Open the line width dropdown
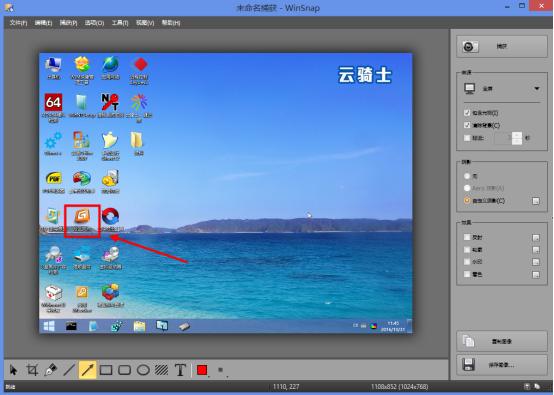The height and width of the screenshot is (395, 554). [x=222, y=371]
